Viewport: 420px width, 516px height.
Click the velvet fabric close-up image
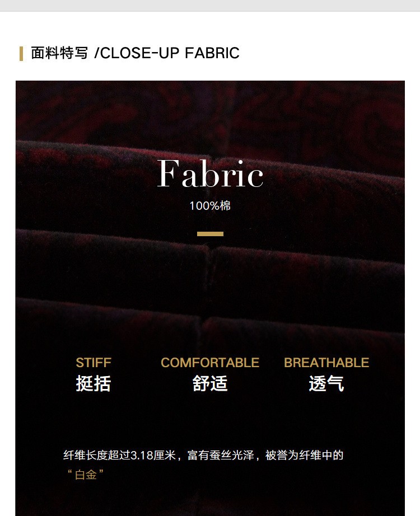point(210,298)
